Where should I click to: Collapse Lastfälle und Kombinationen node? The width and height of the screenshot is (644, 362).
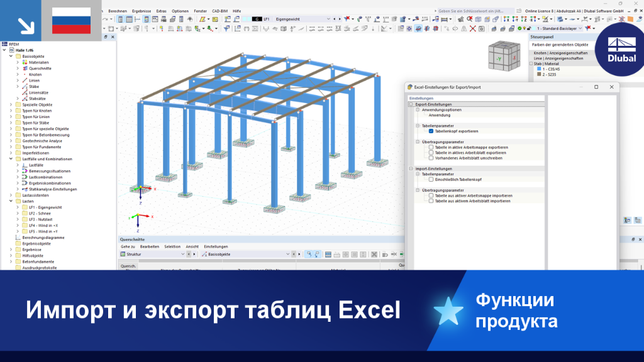coord(11,159)
